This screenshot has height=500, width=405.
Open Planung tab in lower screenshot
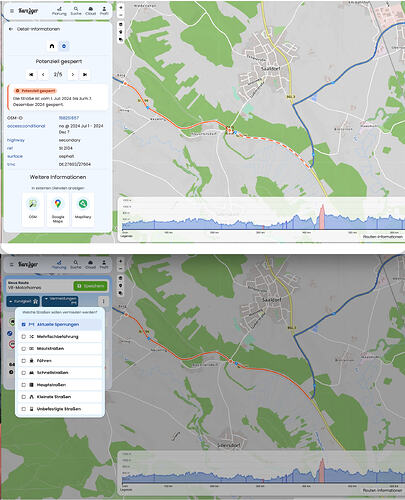[x=59, y=264]
